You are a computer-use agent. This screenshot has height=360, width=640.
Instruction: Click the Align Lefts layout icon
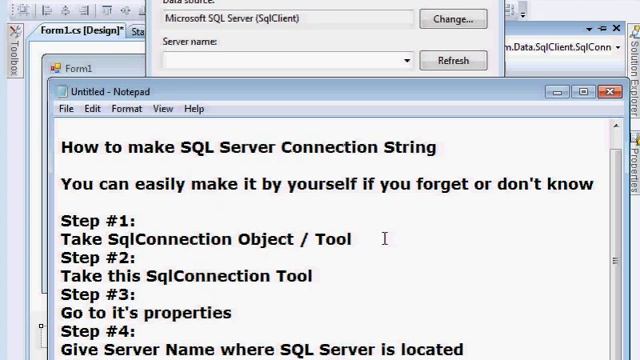coord(47,10)
